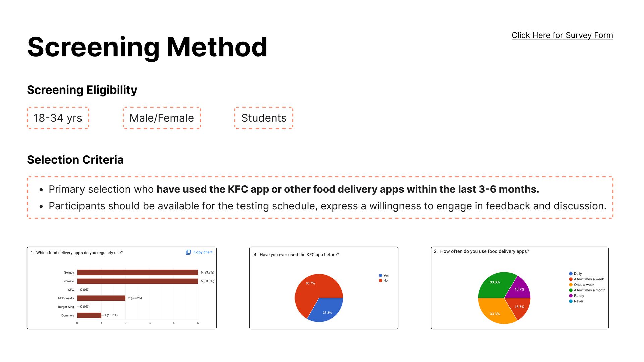
Task: Open the Click Here for Survey Form link
Action: [562, 35]
